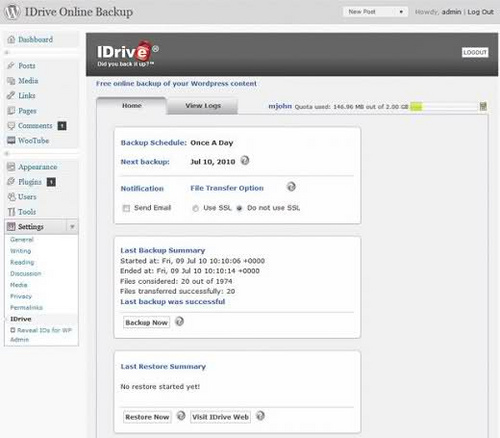Click Free online backup of Wordpress heading

[176, 83]
